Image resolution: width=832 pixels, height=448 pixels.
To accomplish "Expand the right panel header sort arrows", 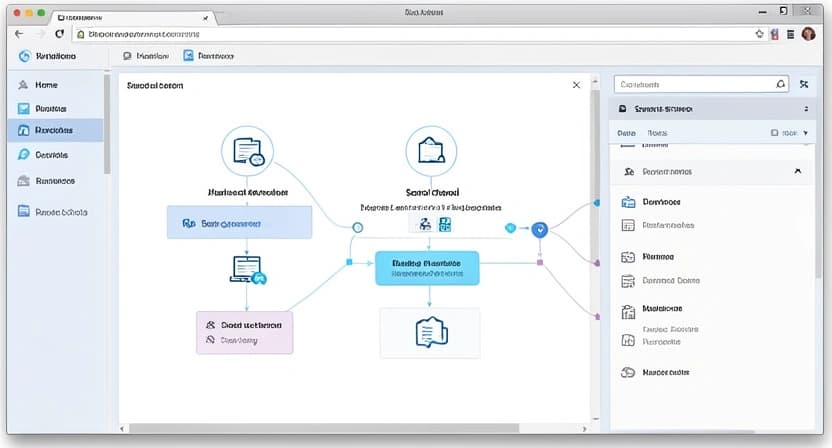I will [x=806, y=108].
